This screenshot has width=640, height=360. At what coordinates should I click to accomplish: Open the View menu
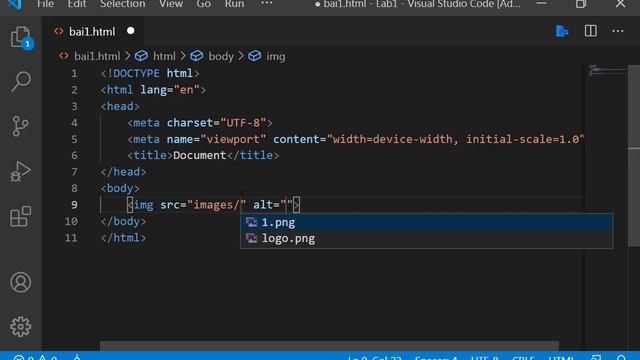(171, 4)
